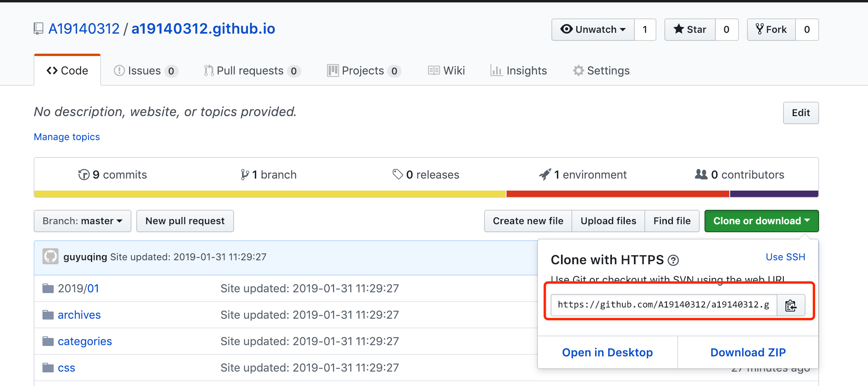868x386 pixels.
Task: Star this repository
Action: click(690, 30)
